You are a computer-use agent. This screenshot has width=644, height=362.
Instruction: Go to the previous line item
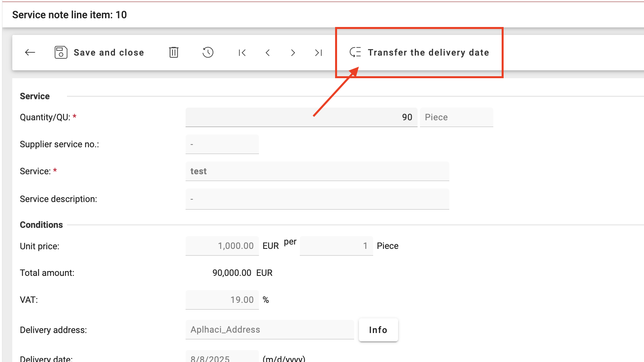click(x=268, y=53)
